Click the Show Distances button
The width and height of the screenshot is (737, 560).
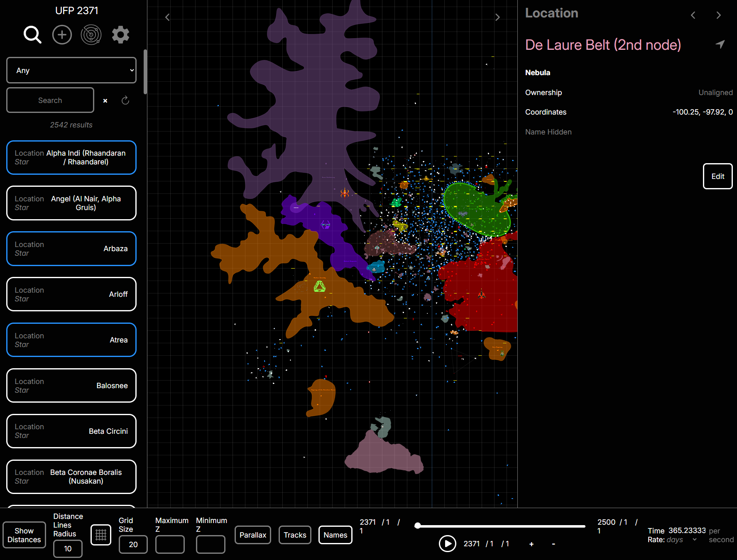pyautogui.click(x=24, y=535)
